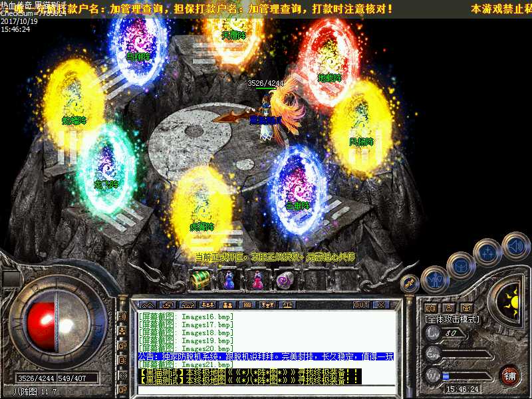Click the 549/407 MP readout
532x399 pixels.
tap(72, 378)
